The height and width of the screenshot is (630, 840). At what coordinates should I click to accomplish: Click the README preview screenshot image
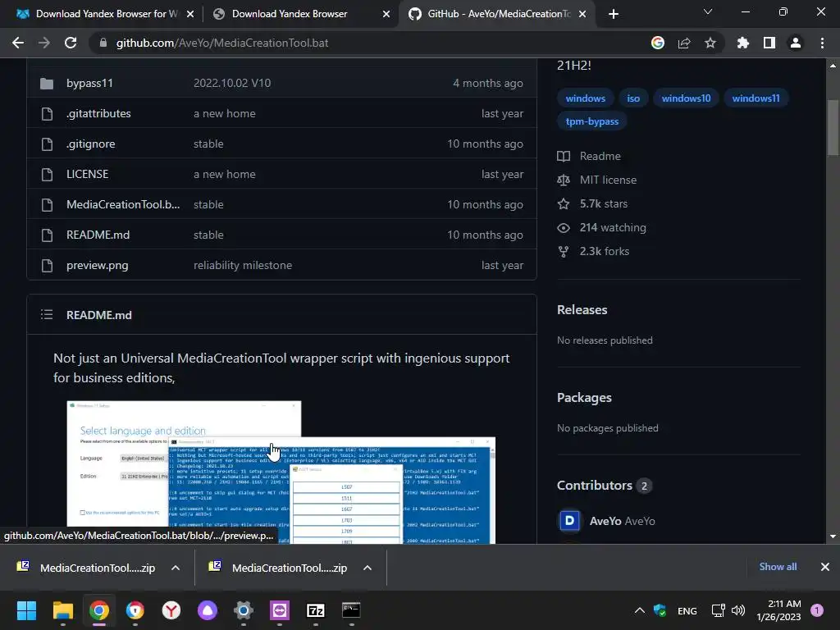281,472
